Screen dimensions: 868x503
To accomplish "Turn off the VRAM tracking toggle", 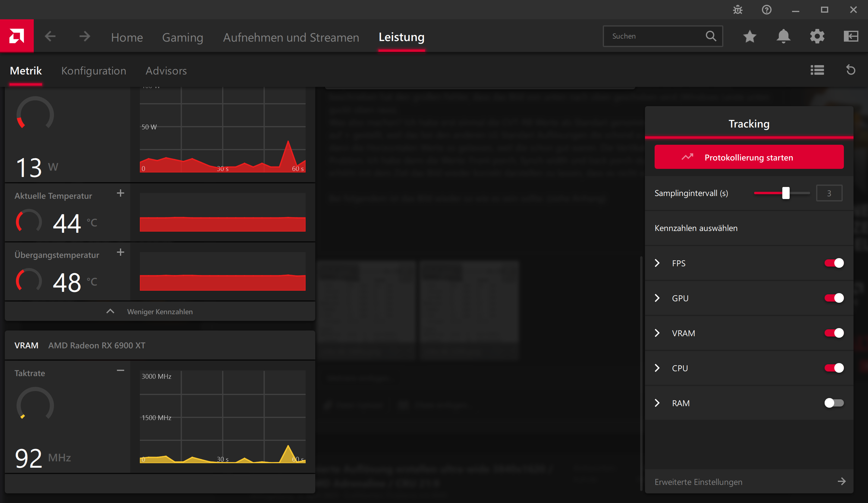I will click(x=834, y=333).
